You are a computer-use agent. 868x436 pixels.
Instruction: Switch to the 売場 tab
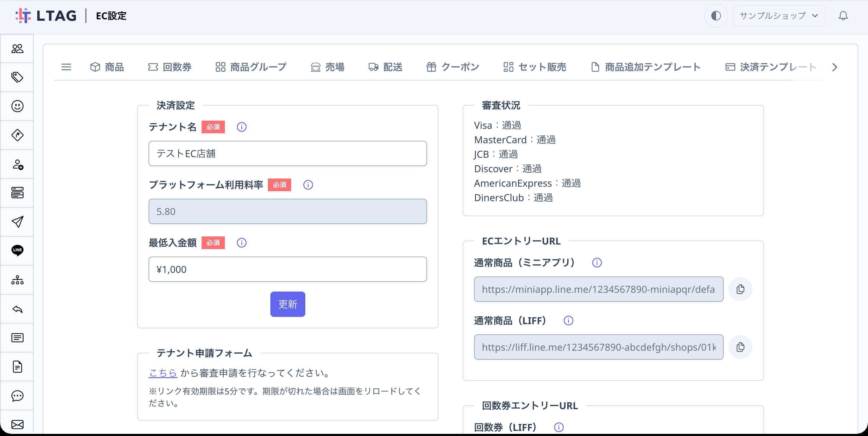(x=328, y=67)
